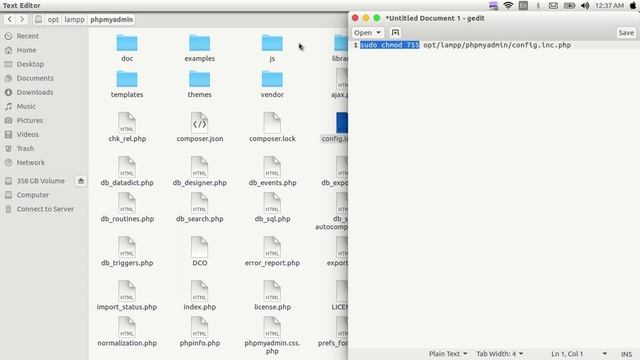Click the root disk path button
The width and height of the screenshot is (640, 360).
coord(38,19)
